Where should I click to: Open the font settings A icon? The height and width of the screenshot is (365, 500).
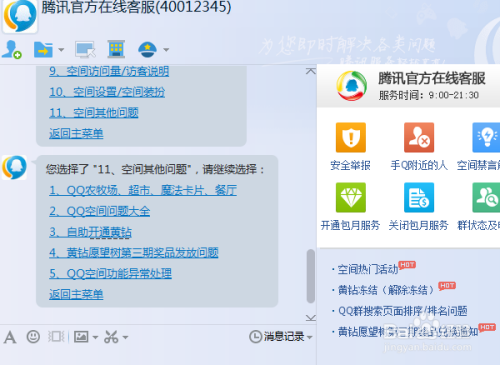(10, 337)
